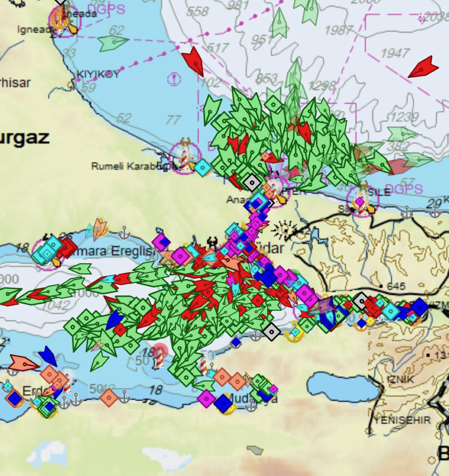Select the blue ship arrow north of Erdek

point(48,356)
